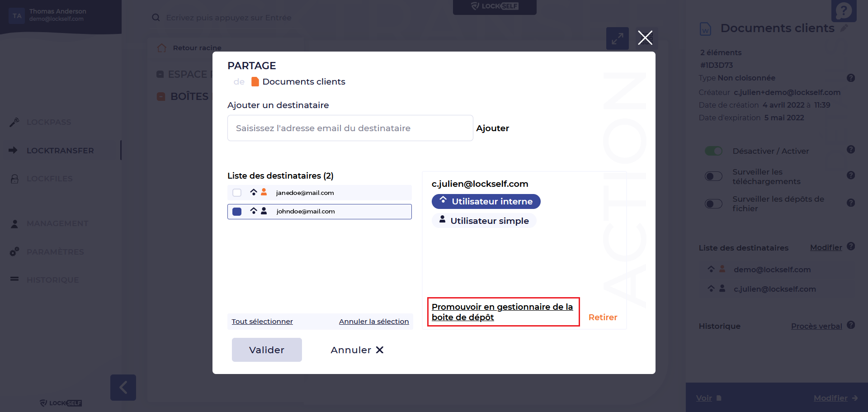Image resolution: width=868 pixels, height=412 pixels.
Task: Click the search magnifier icon
Action: coord(156,18)
